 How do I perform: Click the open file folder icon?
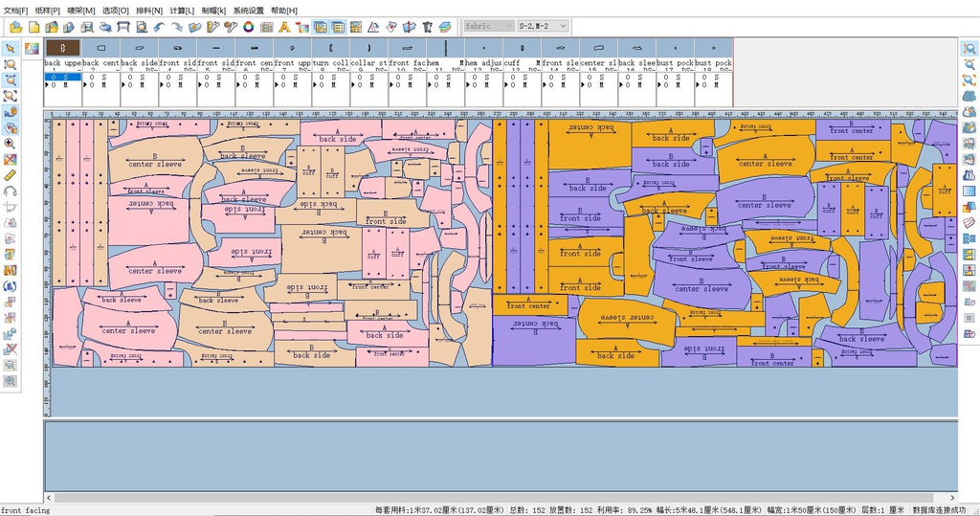pyautogui.click(x=17, y=27)
